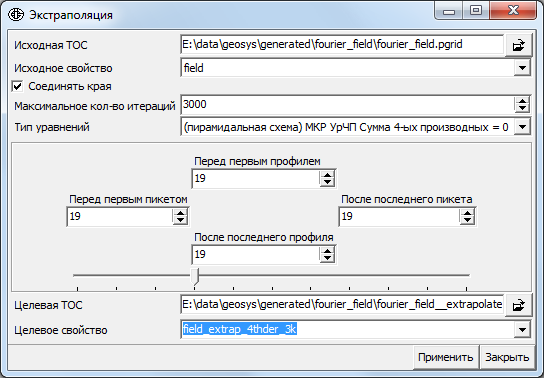This screenshot has width=544, height=378.
Task: Click the field_extrap_4thder_3k text field
Action: click(x=347, y=329)
